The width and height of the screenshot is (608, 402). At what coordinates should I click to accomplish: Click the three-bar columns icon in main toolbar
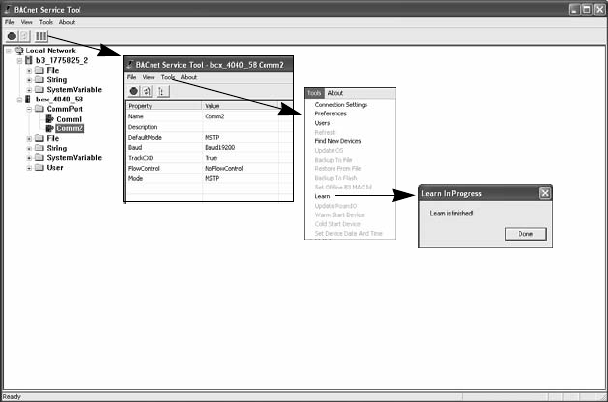click(41, 36)
